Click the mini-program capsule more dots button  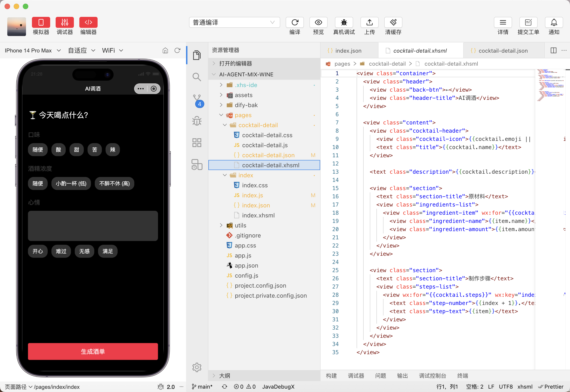point(140,89)
